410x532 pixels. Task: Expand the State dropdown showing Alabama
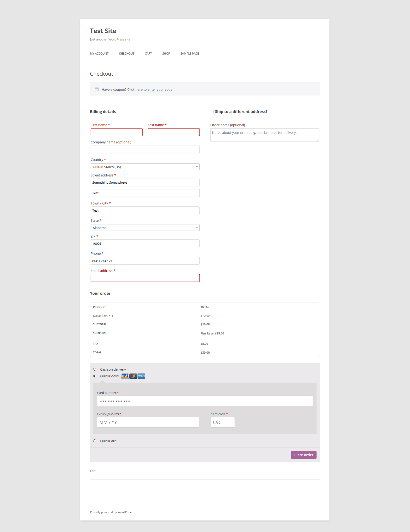point(145,228)
